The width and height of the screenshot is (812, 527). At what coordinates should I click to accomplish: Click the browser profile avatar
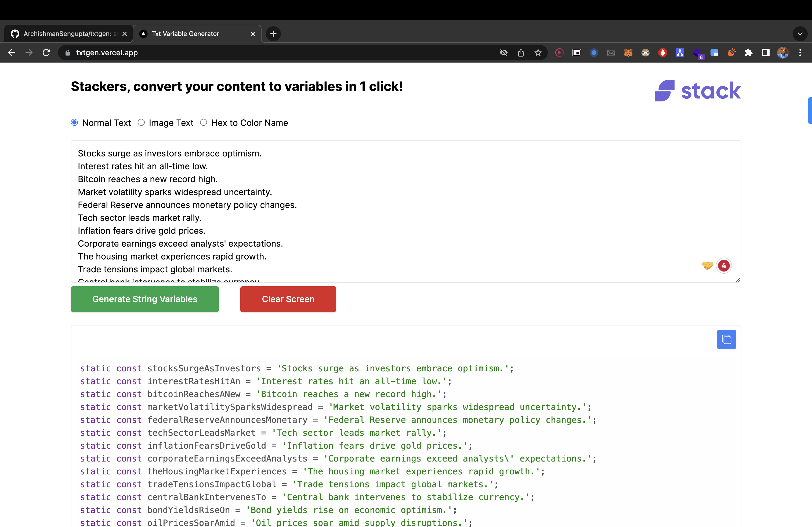click(783, 53)
